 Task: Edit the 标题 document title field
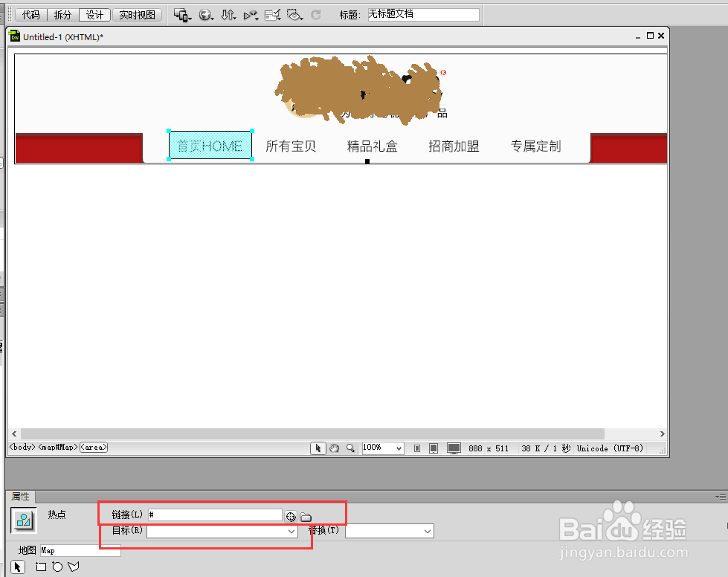pos(423,14)
